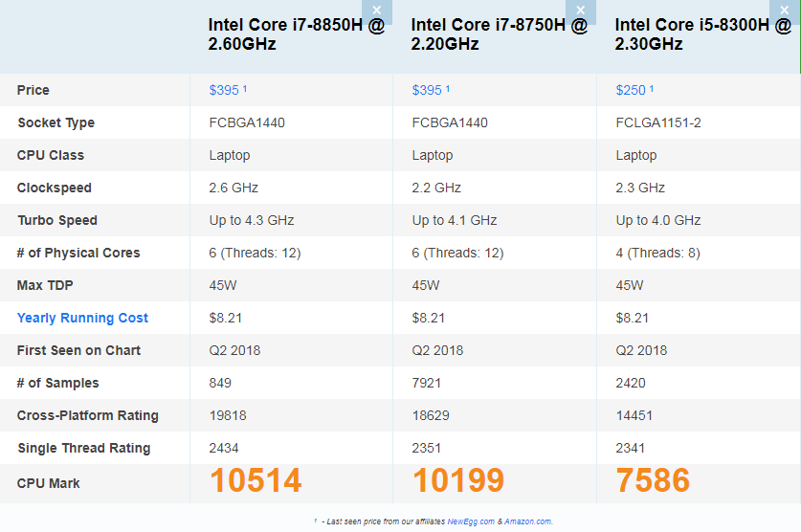801x532 pixels.
Task: Remove the Core i7-8850H column with its X
Action: pyautogui.click(x=377, y=11)
